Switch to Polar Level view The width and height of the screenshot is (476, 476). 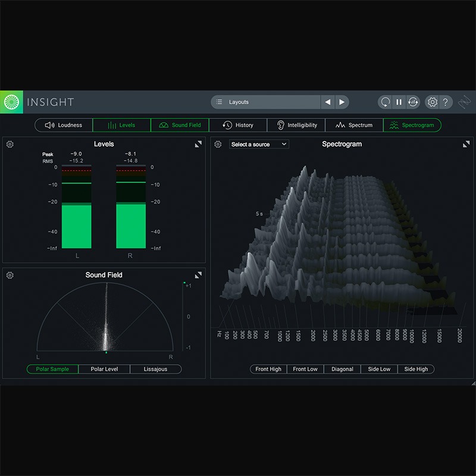104,369
